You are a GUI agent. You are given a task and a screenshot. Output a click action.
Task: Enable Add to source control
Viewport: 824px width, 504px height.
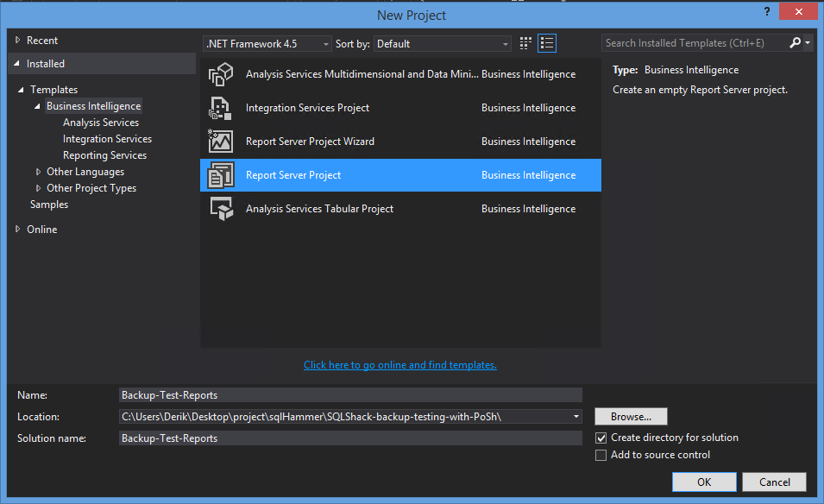pos(601,455)
